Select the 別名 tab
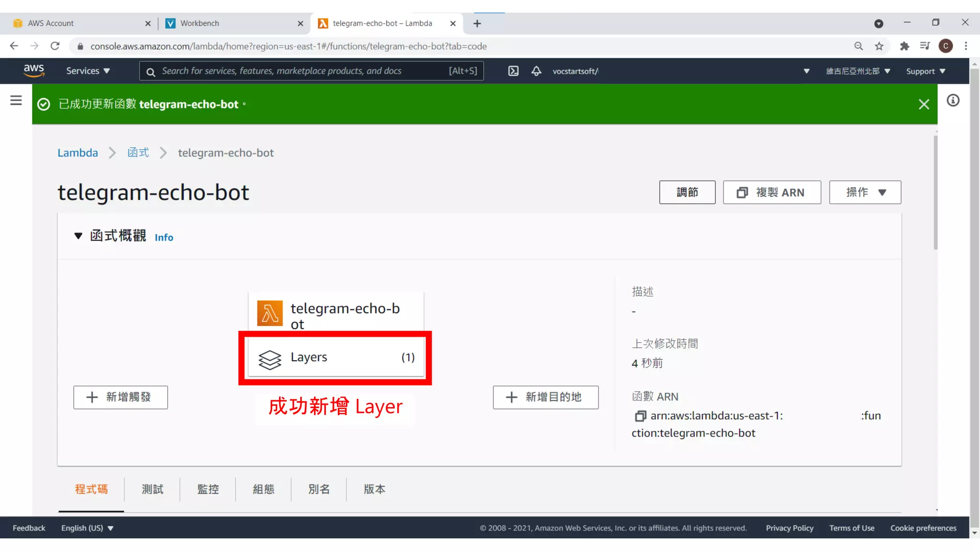Viewport: 980px width, 551px height. tap(319, 489)
